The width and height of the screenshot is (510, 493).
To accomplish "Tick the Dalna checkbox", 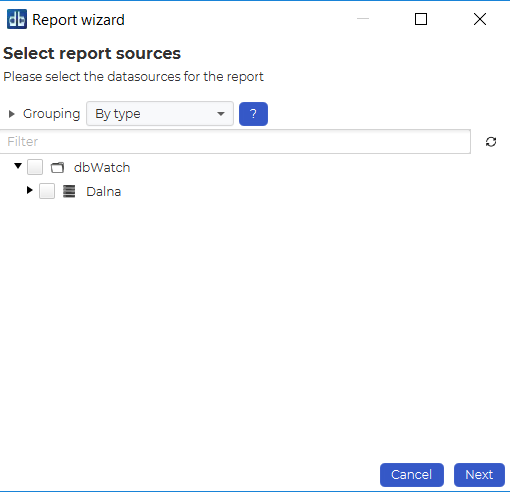I will (47, 191).
